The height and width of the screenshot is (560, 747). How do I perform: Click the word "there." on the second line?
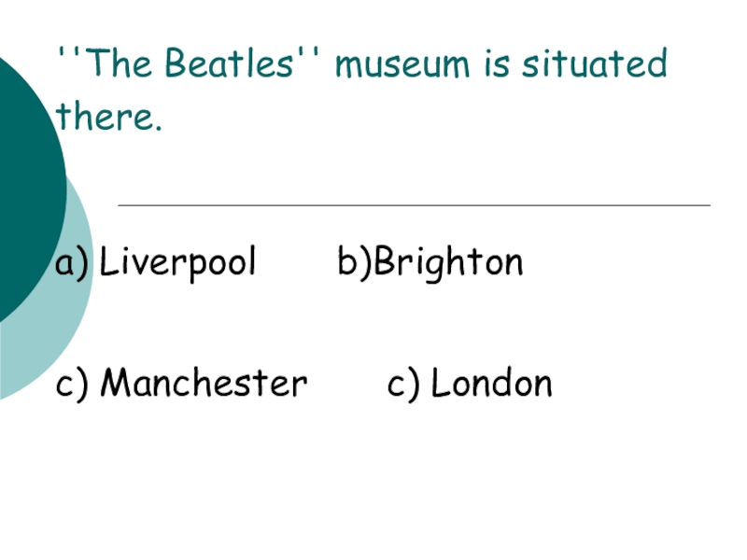click(x=108, y=119)
